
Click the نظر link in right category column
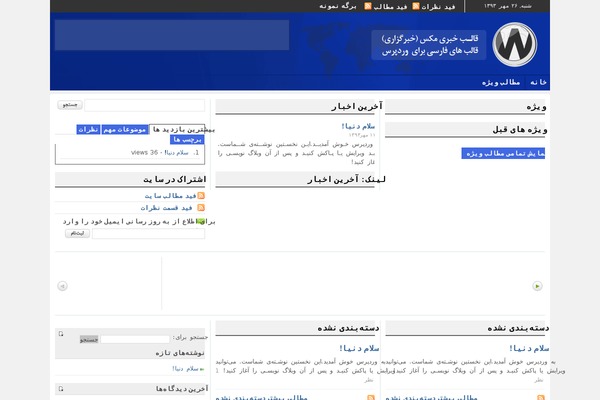pos(538,380)
